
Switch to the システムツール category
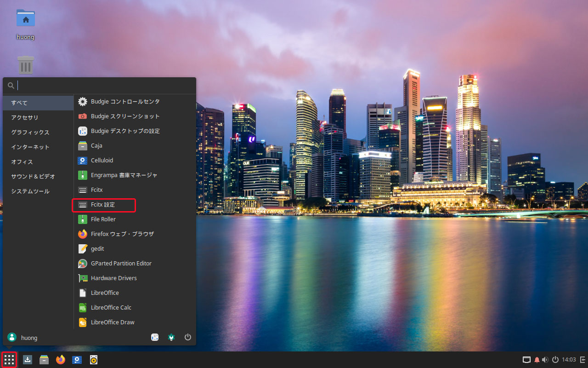coord(30,191)
